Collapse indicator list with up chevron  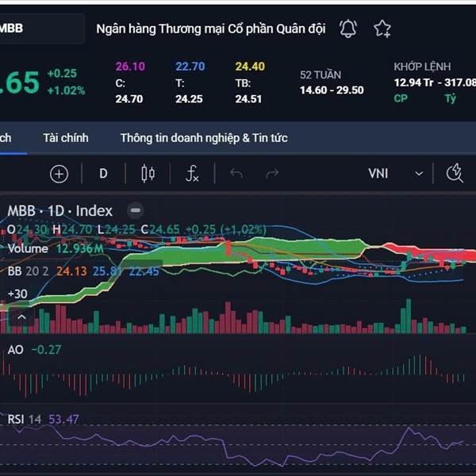coord(21,317)
